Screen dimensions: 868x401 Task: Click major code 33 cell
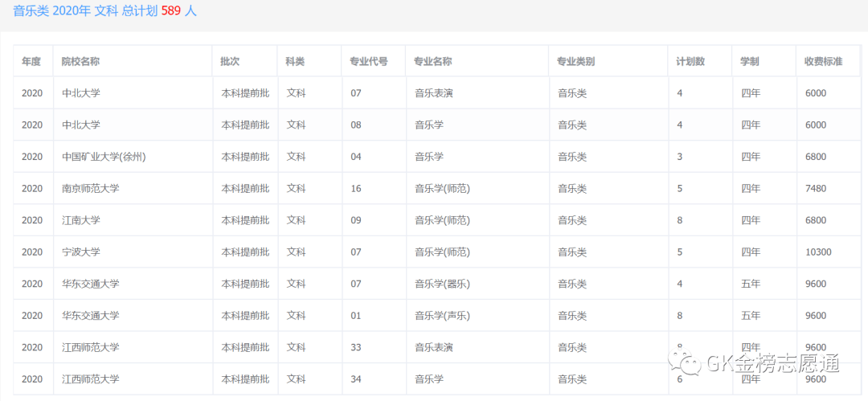point(356,347)
